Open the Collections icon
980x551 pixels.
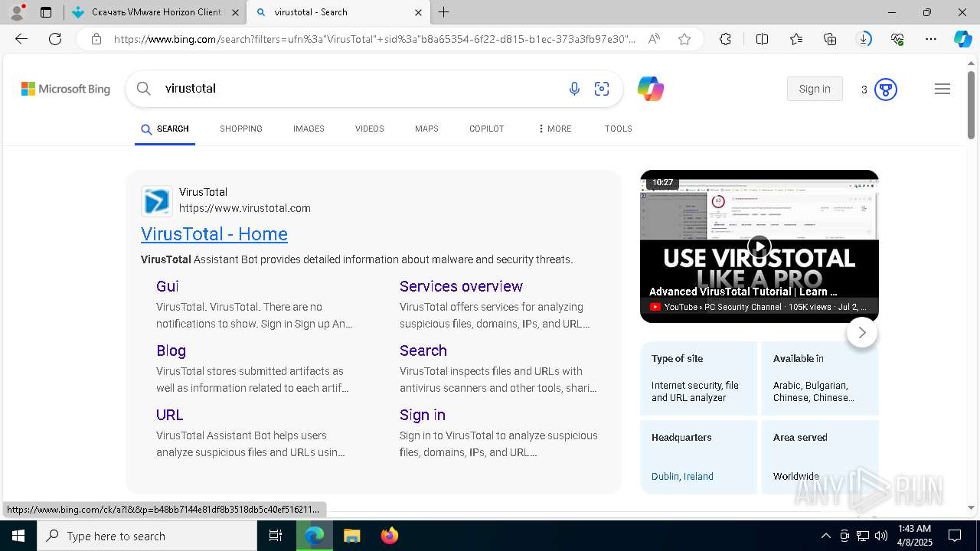(830, 39)
